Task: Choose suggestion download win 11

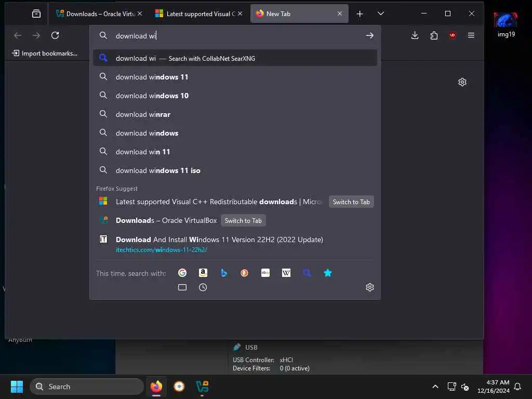Action: pyautogui.click(x=235, y=152)
